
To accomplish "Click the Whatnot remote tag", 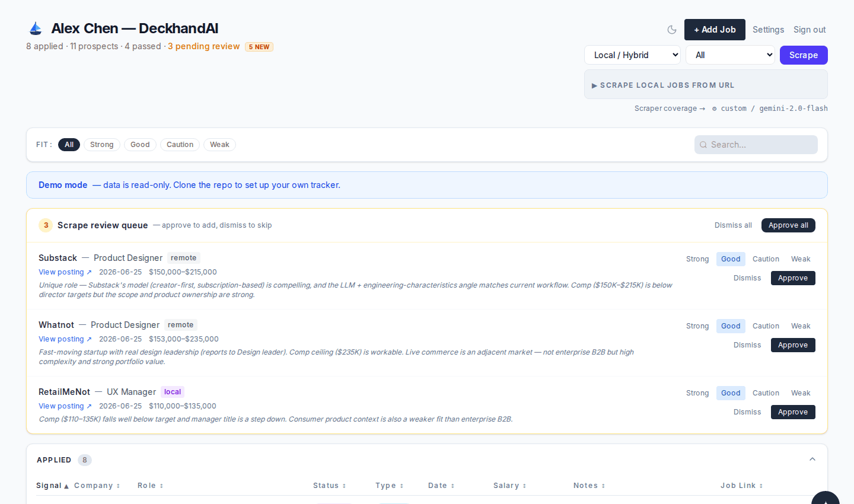I will pos(180,325).
